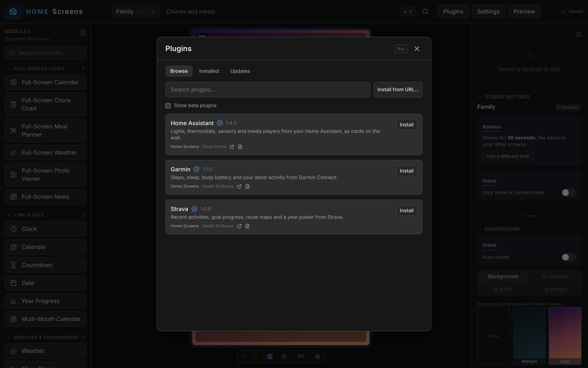
Task: Open Home Assistant external link icon
Action: (x=232, y=147)
